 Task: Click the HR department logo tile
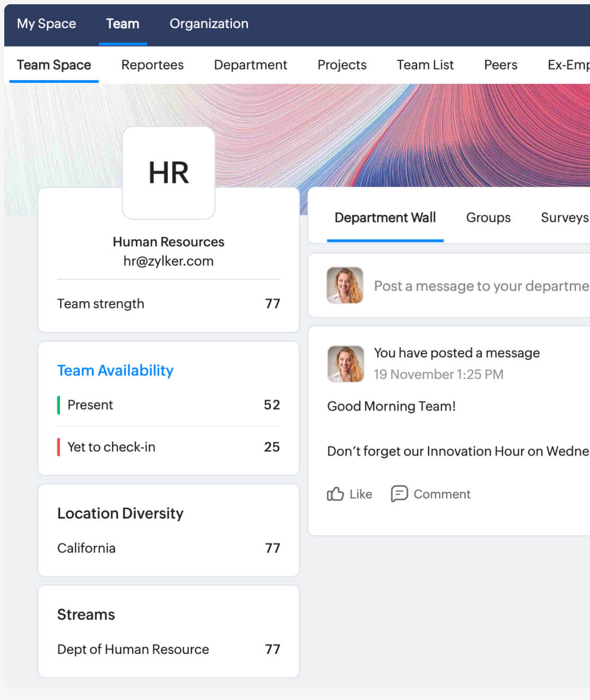(169, 173)
